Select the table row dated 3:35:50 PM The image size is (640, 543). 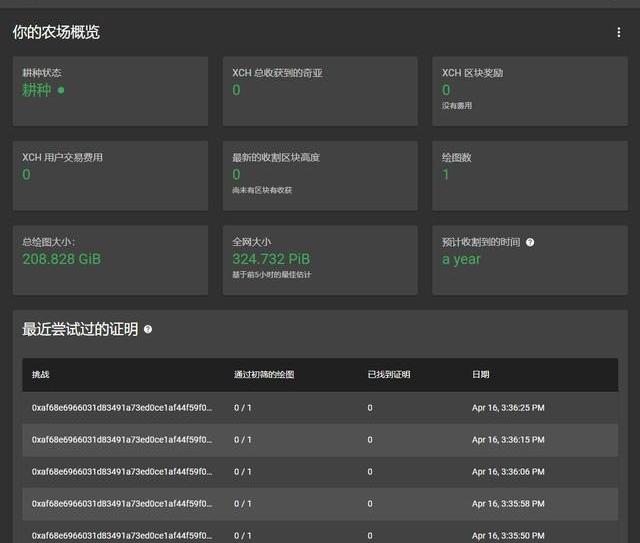pos(320,534)
